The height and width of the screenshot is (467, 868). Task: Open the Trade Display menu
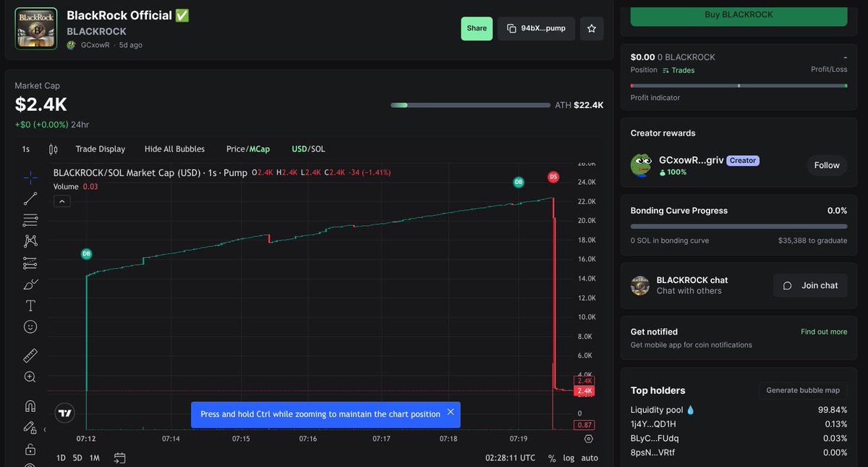pos(101,149)
